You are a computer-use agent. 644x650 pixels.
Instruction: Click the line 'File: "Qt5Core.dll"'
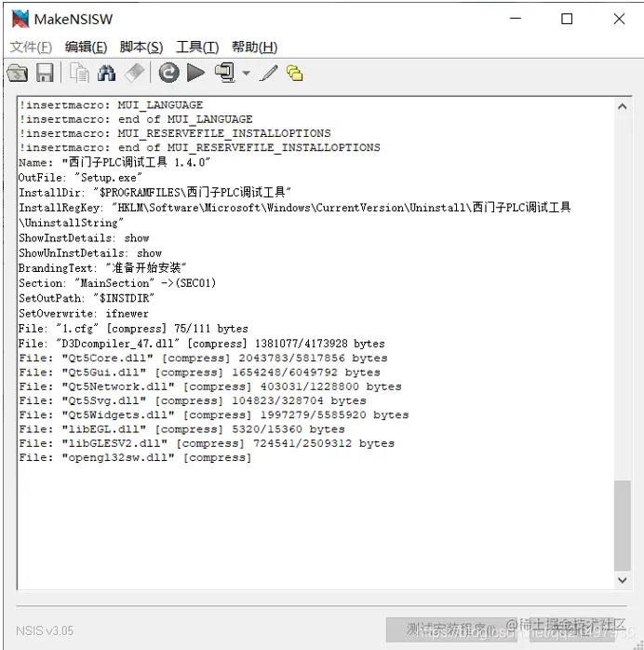[x=203, y=358]
